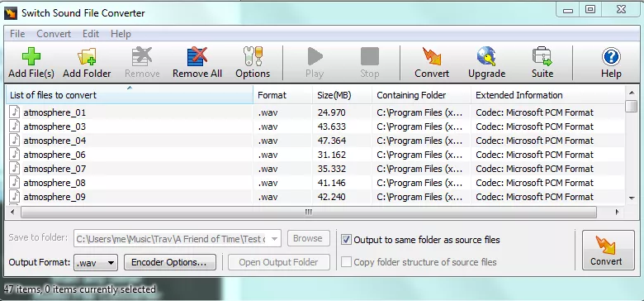Click the horizontal scroll right arrow
The image size is (644, 301).
pyautogui.click(x=618, y=213)
